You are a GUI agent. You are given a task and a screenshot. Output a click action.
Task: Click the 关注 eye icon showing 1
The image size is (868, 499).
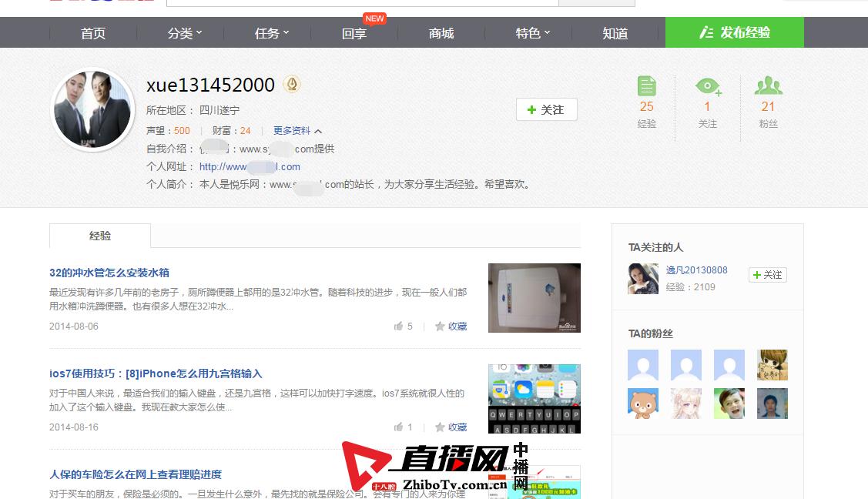(707, 87)
